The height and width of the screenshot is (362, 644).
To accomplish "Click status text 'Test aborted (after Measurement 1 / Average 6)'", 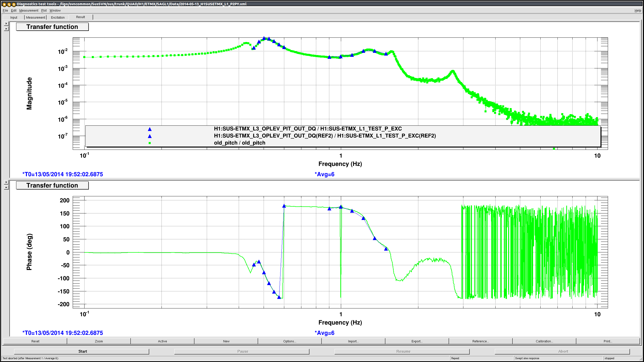I will click(30, 358).
